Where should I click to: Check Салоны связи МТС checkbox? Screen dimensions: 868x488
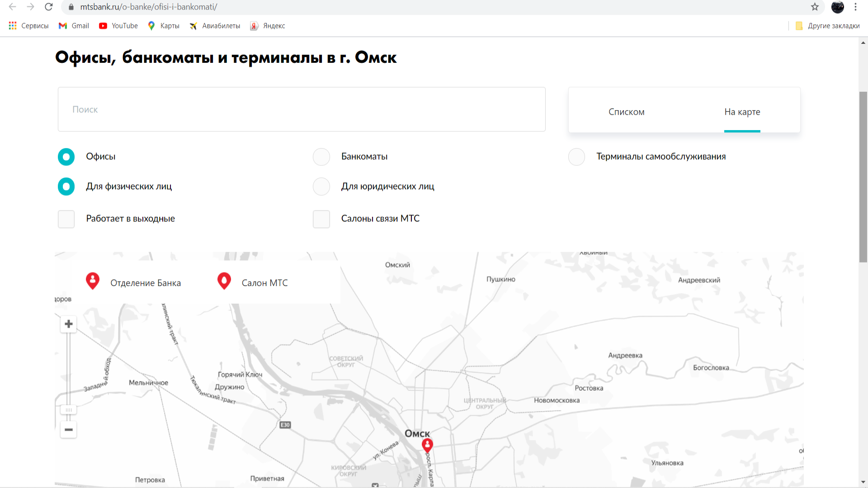[321, 219]
